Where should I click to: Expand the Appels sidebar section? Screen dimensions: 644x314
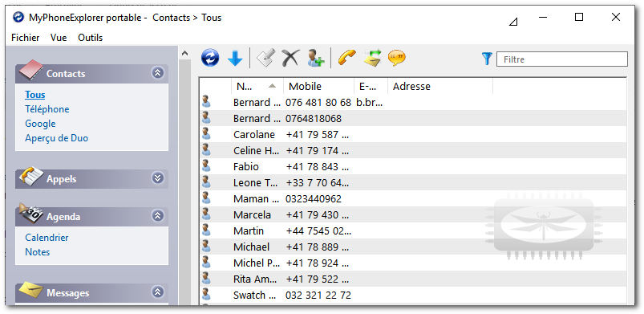pos(158,178)
